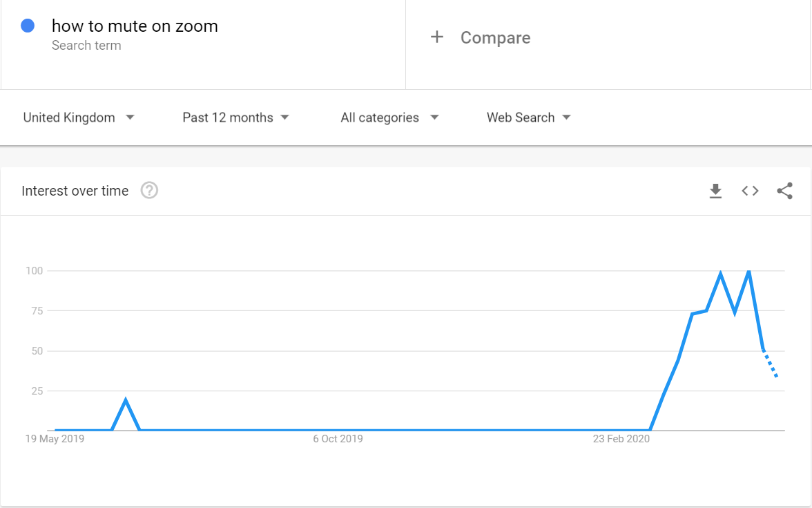Click the 'Search term' label under the query
Image resolution: width=812 pixels, height=508 pixels.
pos(86,46)
